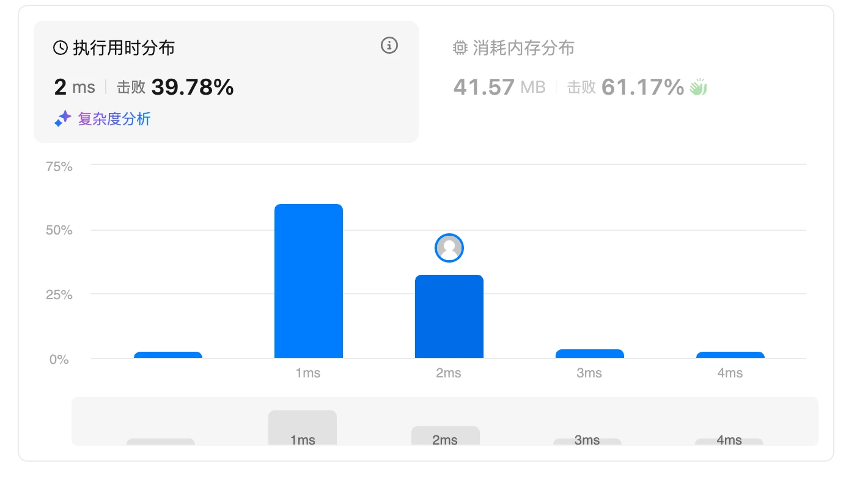Click the gray 1ms bar in overview strip
868x480 pixels.
(x=303, y=428)
